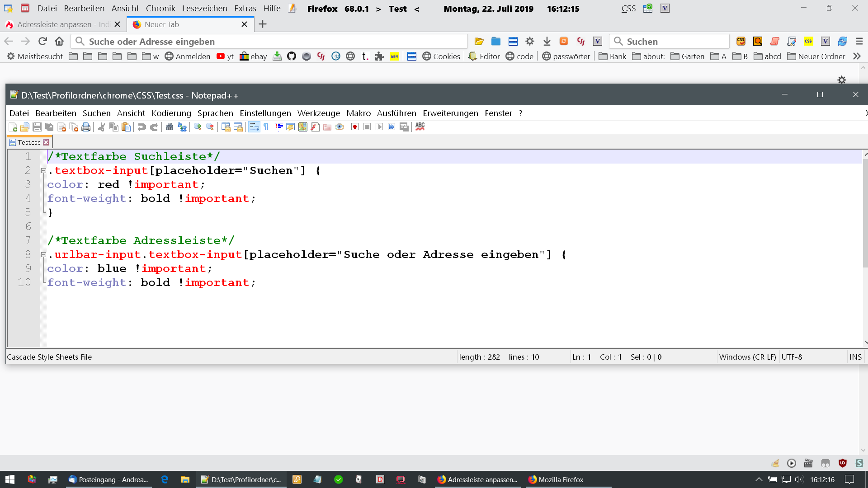Viewport: 868px width, 488px height.
Task: Toggle show all characters pilcrow button
Action: [266, 127]
